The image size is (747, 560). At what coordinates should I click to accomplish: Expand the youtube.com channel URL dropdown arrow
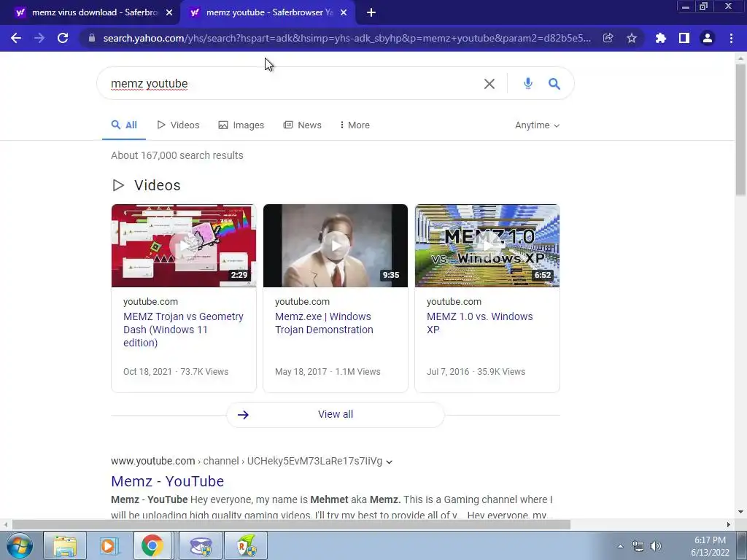coord(390,462)
